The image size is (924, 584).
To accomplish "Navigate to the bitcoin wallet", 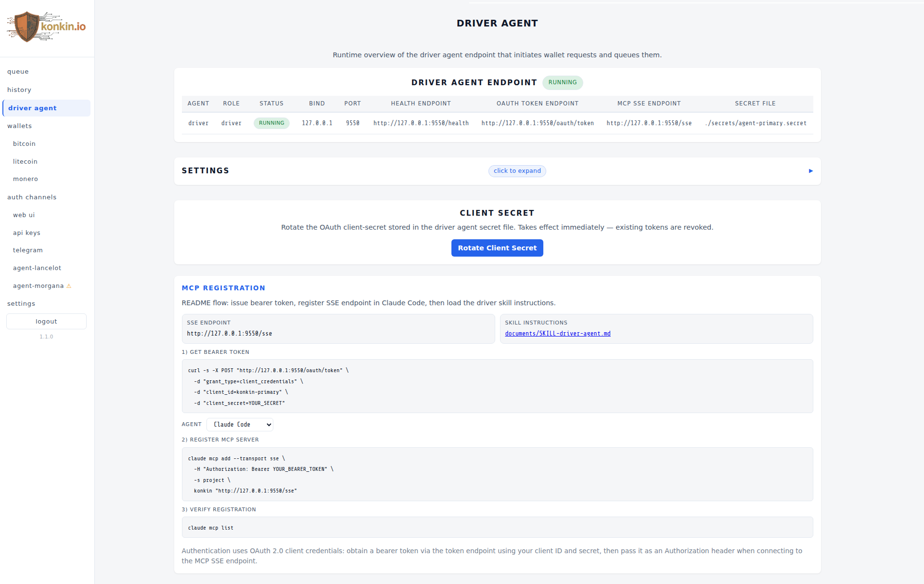I will click(x=25, y=144).
